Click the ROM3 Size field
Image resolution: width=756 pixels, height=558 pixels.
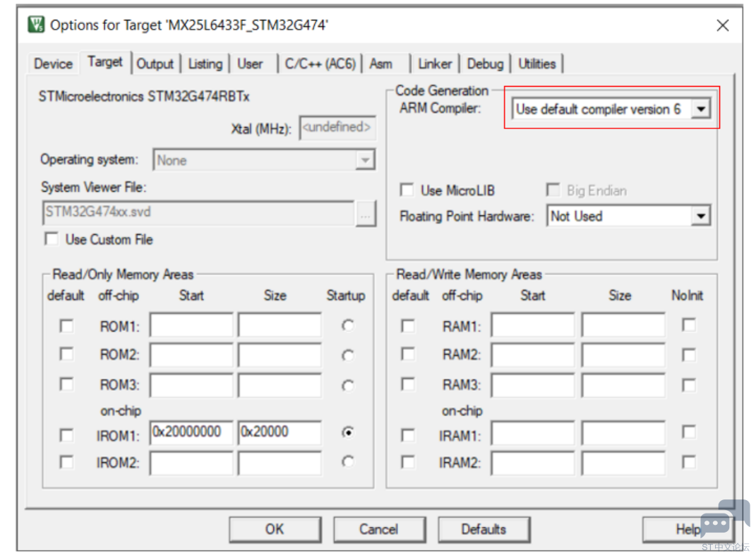280,384
